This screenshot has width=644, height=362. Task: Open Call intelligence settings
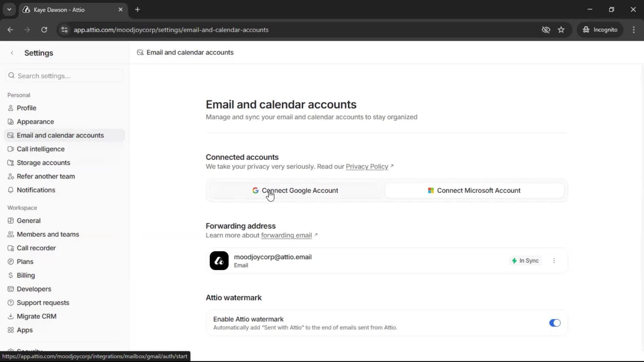tap(64, 149)
